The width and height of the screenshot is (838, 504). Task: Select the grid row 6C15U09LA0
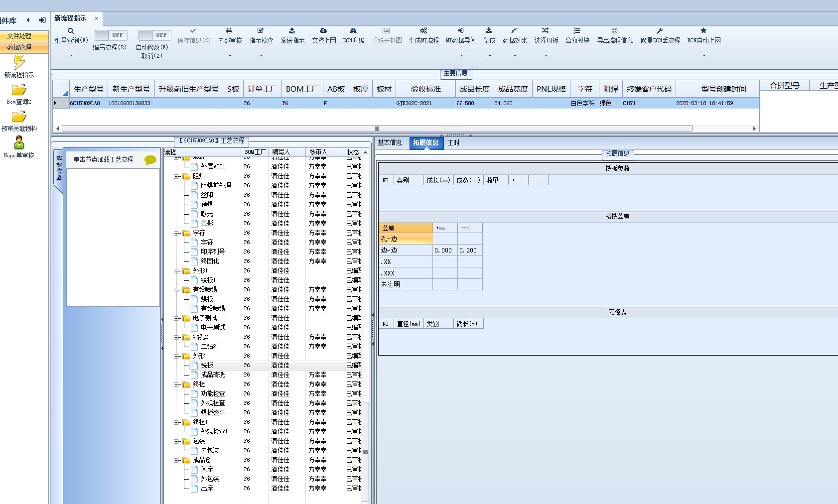point(406,103)
